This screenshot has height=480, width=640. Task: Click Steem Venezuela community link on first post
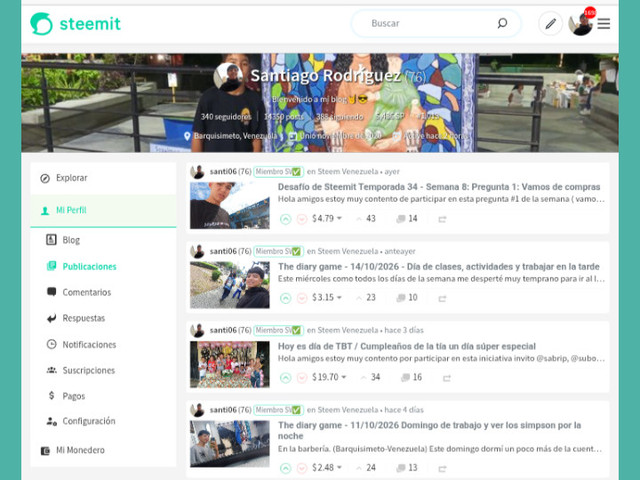coord(348,171)
